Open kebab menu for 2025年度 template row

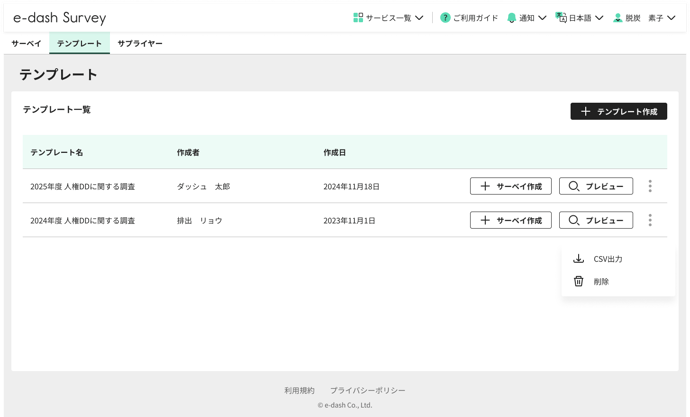click(650, 186)
